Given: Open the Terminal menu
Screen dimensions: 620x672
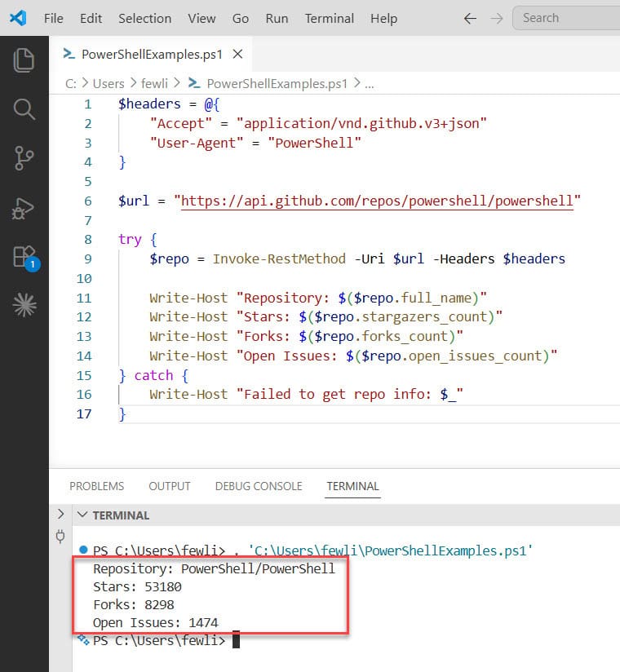Looking at the screenshot, I should [x=330, y=19].
